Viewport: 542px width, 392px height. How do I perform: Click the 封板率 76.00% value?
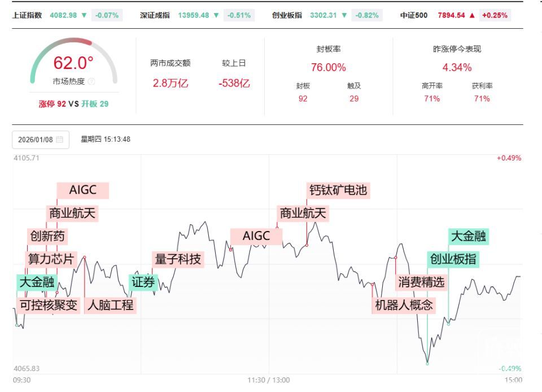(328, 68)
